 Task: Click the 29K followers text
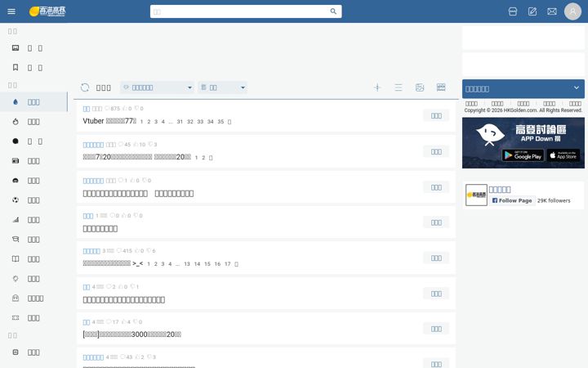pyautogui.click(x=554, y=200)
